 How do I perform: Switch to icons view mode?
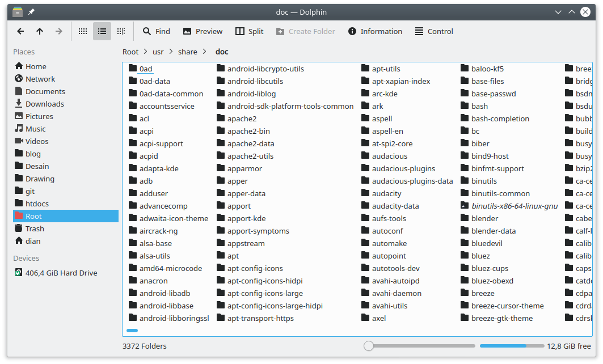tap(82, 31)
